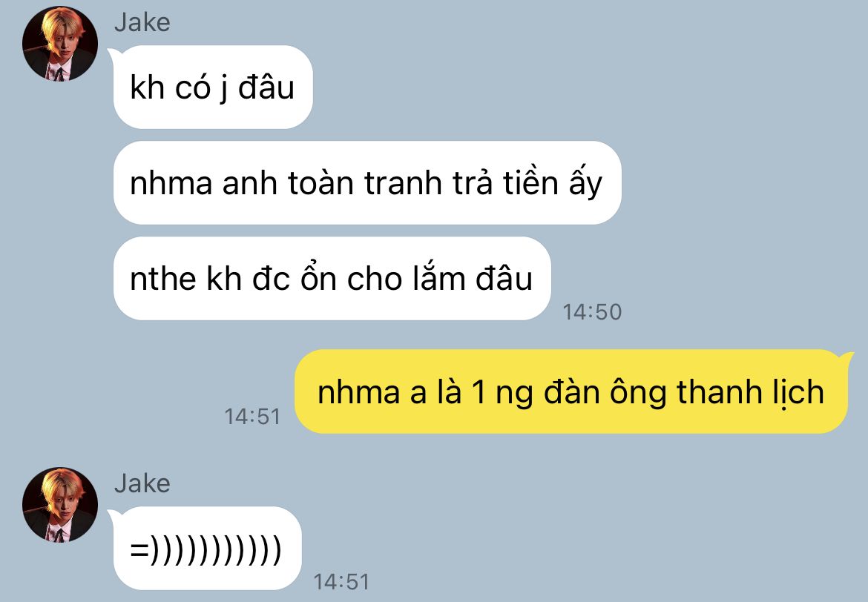
Task: Tap Jake's avatar beside the laughing emoticon message
Action: tap(60, 505)
